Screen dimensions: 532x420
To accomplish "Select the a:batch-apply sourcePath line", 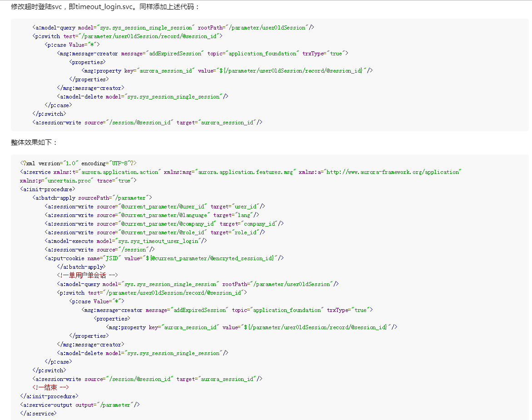I will [x=92, y=198].
